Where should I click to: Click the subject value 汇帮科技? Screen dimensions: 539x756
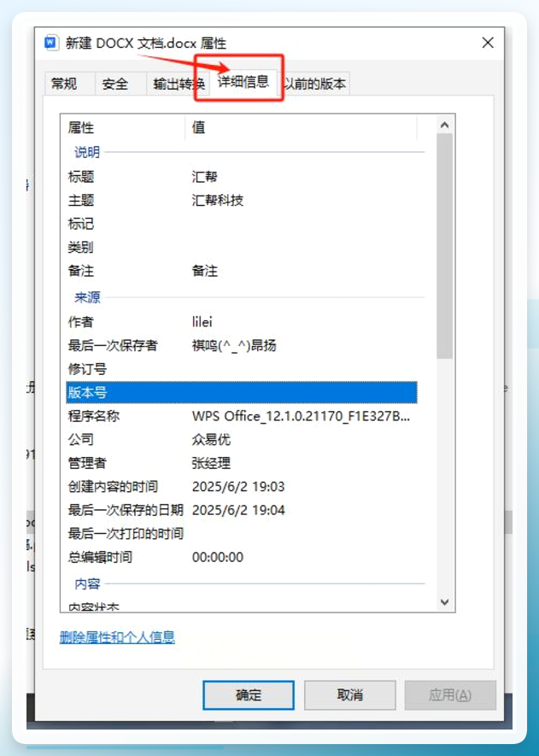[218, 200]
